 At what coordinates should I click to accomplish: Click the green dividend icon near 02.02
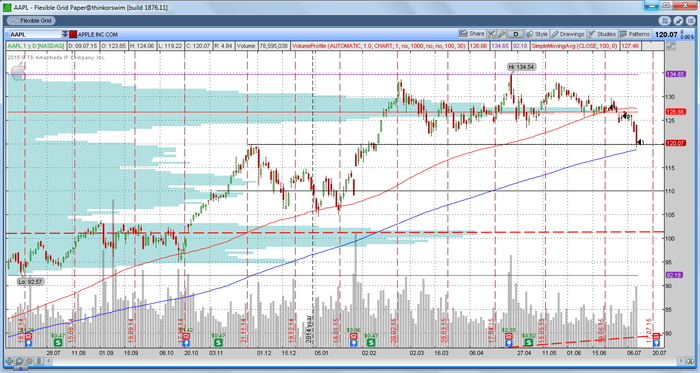pyautogui.click(x=371, y=342)
